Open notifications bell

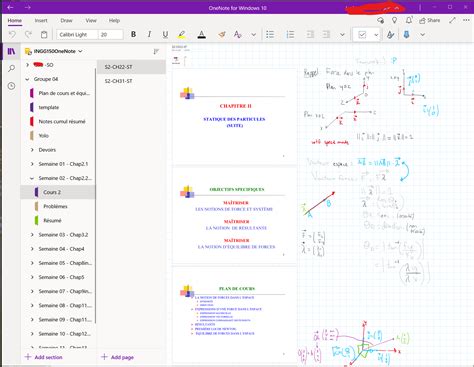pyautogui.click(x=409, y=20)
